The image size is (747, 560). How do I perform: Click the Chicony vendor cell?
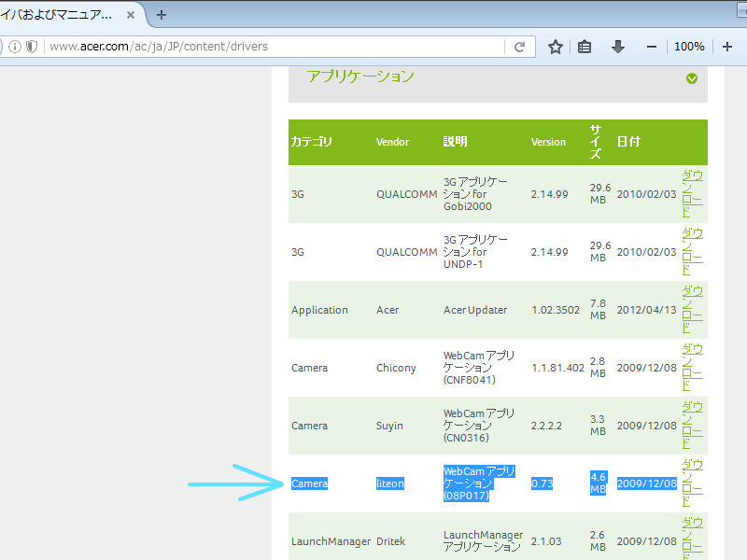pyautogui.click(x=396, y=368)
